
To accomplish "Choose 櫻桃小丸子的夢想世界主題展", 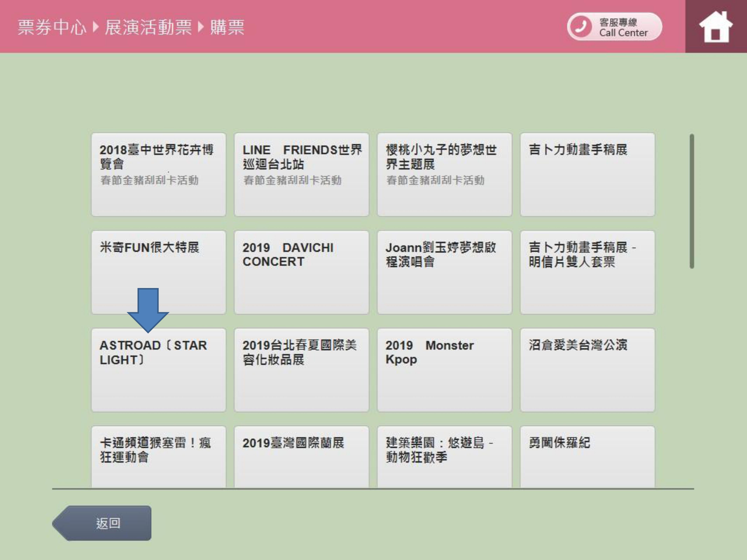I will (x=444, y=174).
